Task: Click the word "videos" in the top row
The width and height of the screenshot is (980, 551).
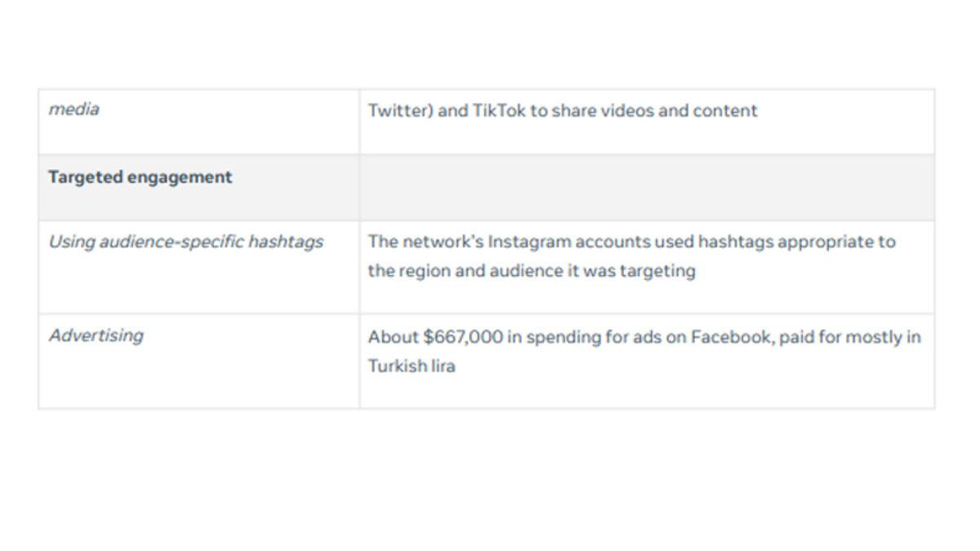Action: pyautogui.click(x=627, y=110)
